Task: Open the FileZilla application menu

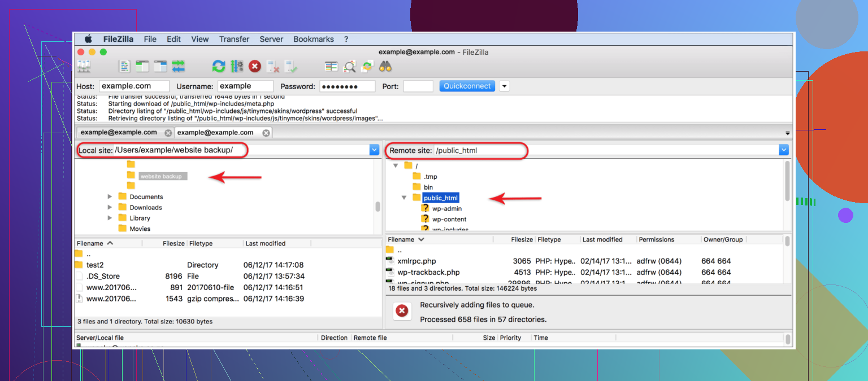Action: (119, 40)
